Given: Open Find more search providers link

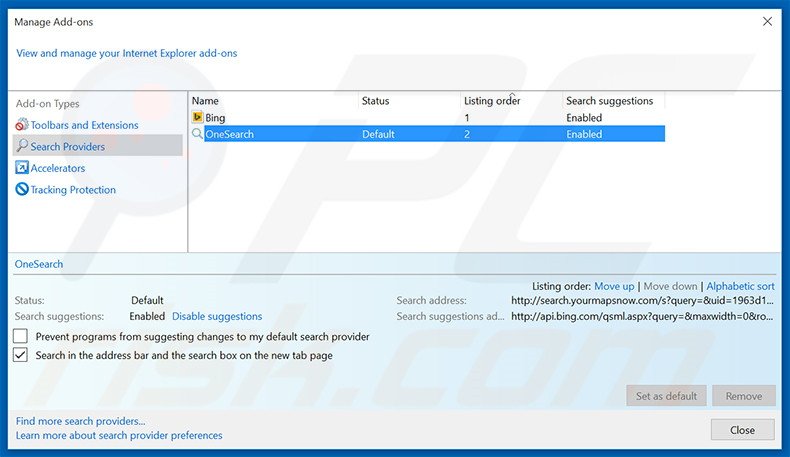Looking at the screenshot, I should (80, 421).
